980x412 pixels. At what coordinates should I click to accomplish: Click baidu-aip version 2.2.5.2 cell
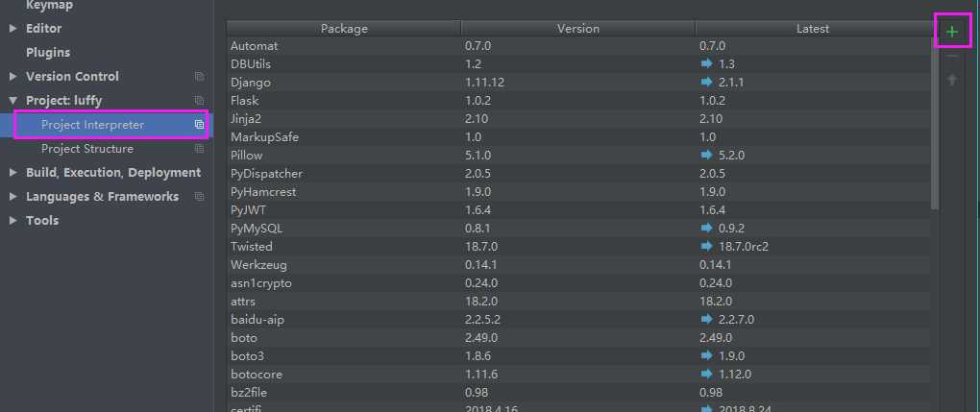coord(482,320)
